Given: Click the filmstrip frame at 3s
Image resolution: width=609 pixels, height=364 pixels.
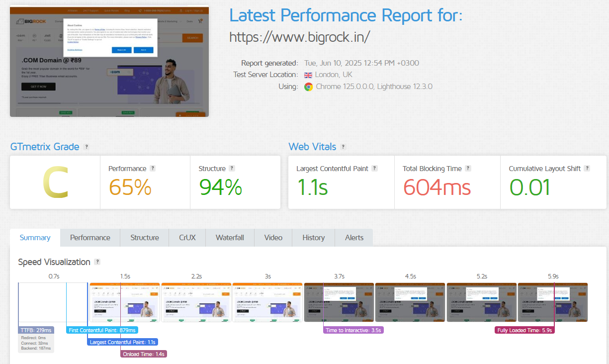Looking at the screenshot, I should click(x=267, y=302).
